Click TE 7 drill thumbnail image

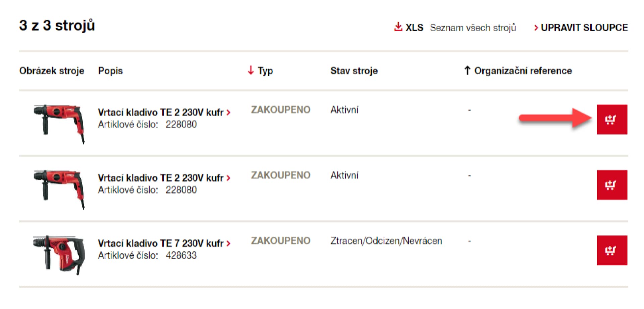pyautogui.click(x=59, y=255)
